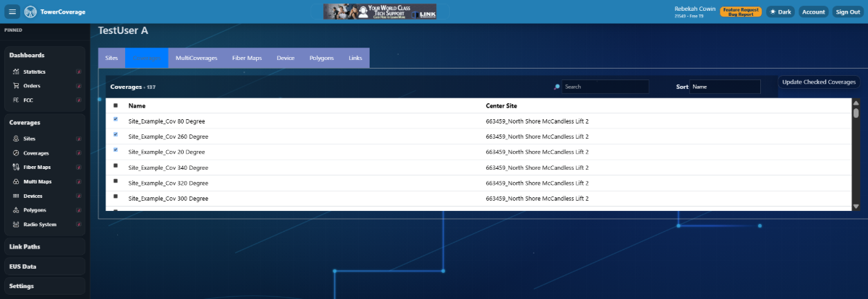Uncheck Site_Example_Cov 20 Degree checkbox
This screenshot has height=299, width=868.
pyautogui.click(x=116, y=149)
